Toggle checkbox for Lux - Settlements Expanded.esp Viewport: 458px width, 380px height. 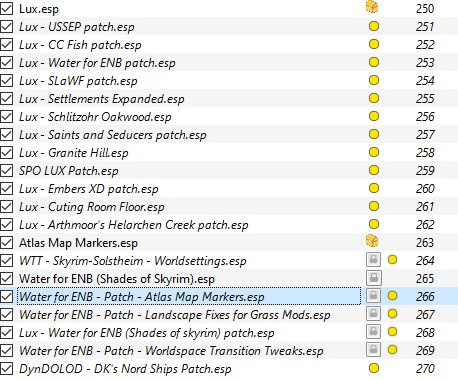6,98
